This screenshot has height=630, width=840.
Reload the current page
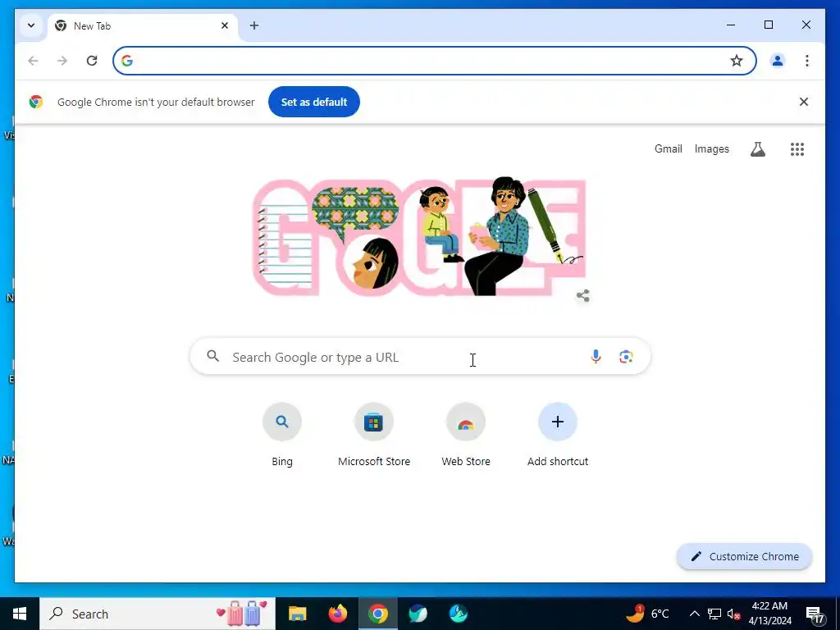click(x=92, y=61)
